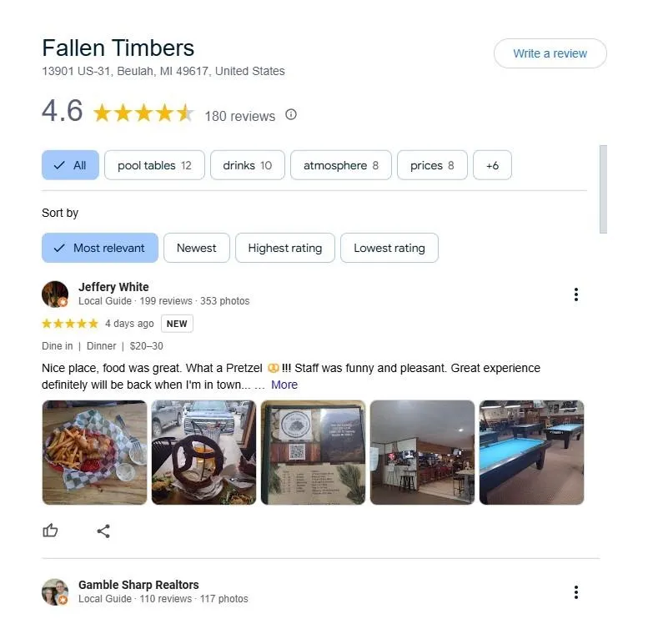Click Jeffery White's profile avatar
648x644 pixels.
pyautogui.click(x=55, y=294)
